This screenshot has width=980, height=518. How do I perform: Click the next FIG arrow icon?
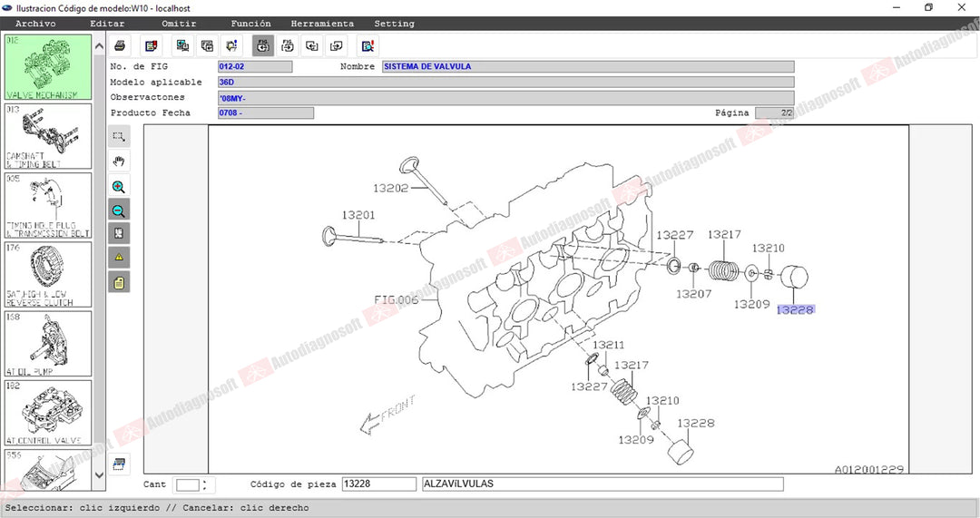coord(288,45)
